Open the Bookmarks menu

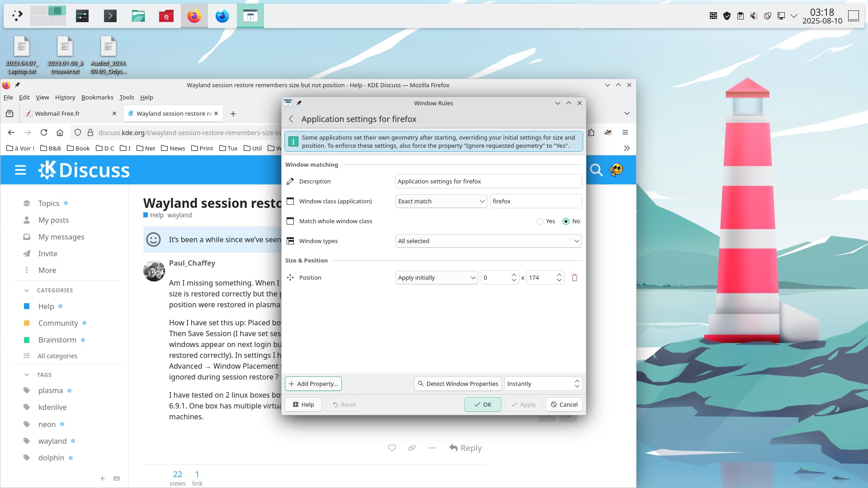(97, 98)
